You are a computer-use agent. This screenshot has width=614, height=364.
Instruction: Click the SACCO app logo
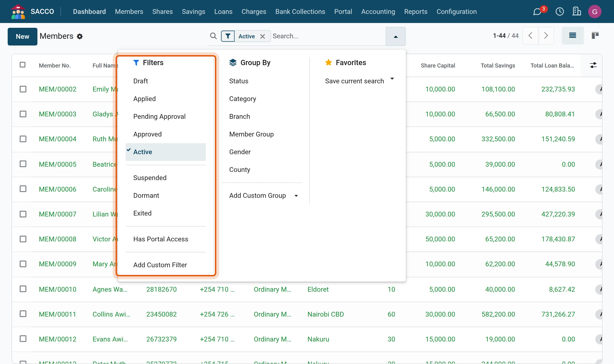18,11
